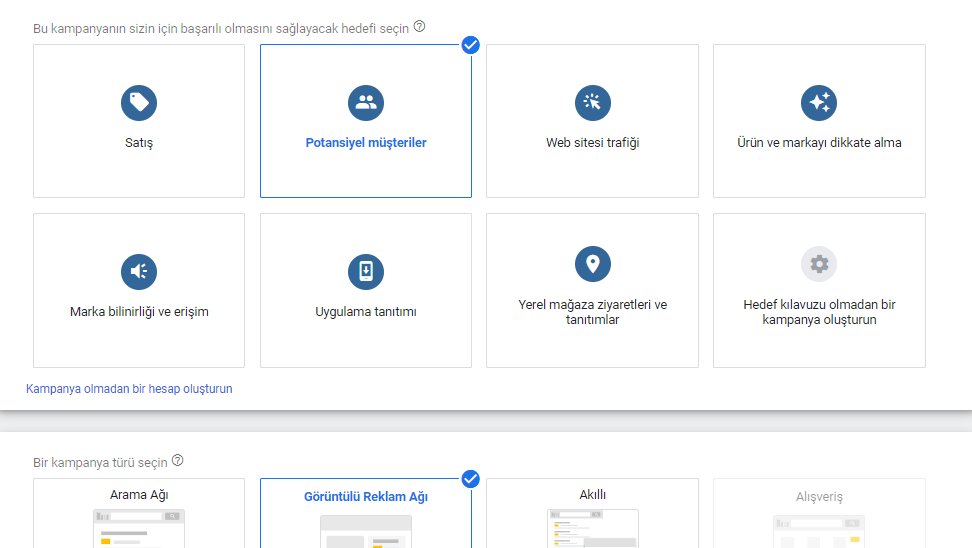Open Kampanya olmadan bir hesap oluşturun link

click(x=129, y=388)
